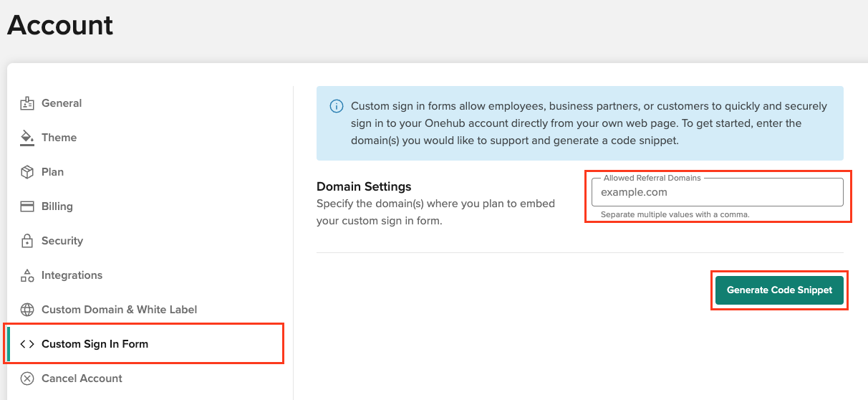
Task: Open Custom Domain & White Label
Action: click(x=120, y=310)
